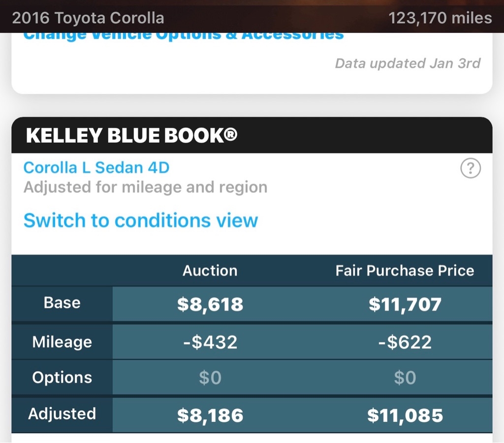Tap the Mileage auction adjustment -$432

[210, 342]
